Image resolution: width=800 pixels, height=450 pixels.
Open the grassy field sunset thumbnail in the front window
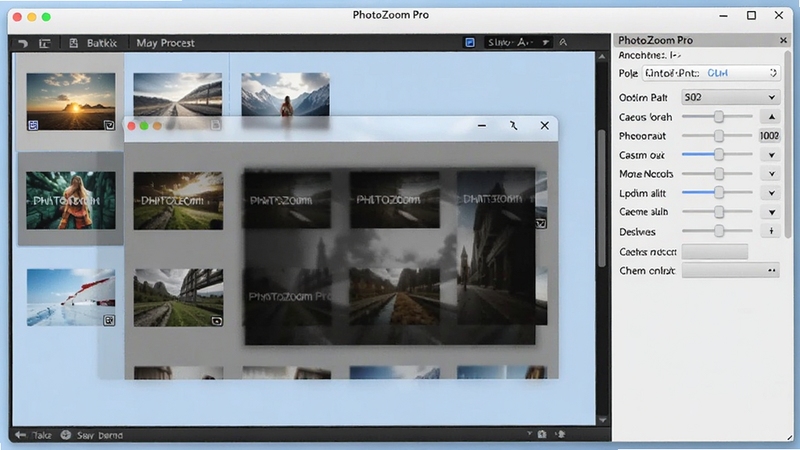coord(178,201)
